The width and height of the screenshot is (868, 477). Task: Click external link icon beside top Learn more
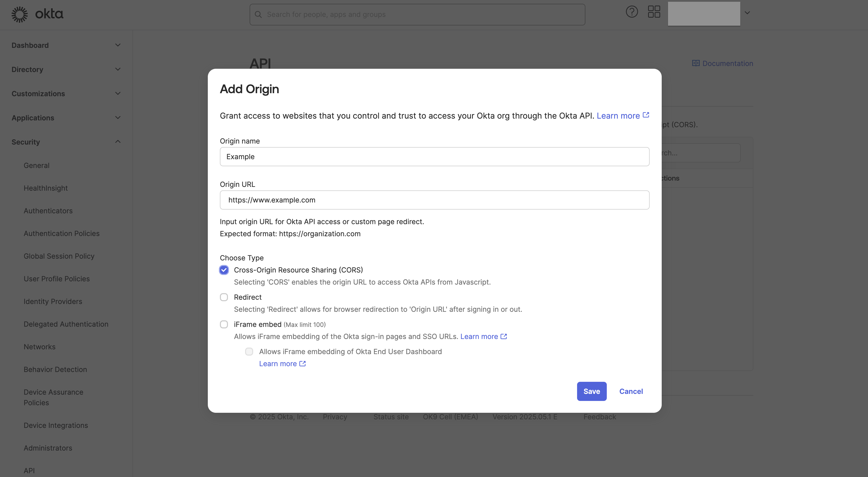tap(646, 115)
